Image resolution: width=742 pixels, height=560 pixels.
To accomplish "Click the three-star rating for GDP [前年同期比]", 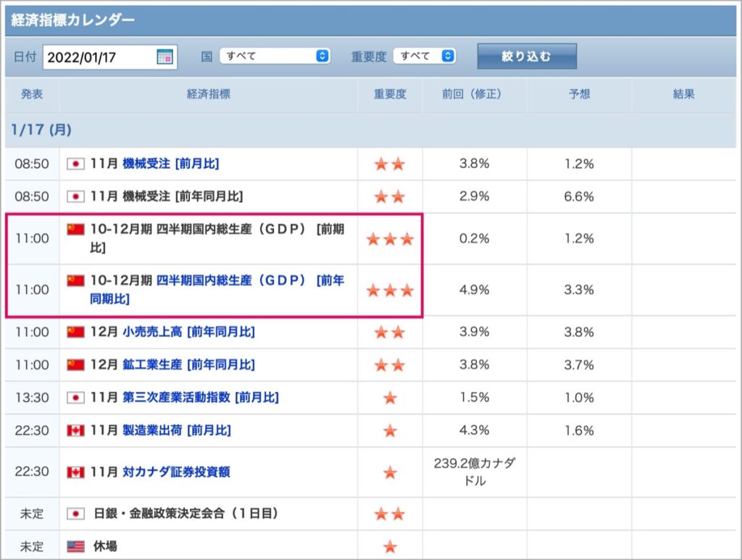I will [x=390, y=290].
